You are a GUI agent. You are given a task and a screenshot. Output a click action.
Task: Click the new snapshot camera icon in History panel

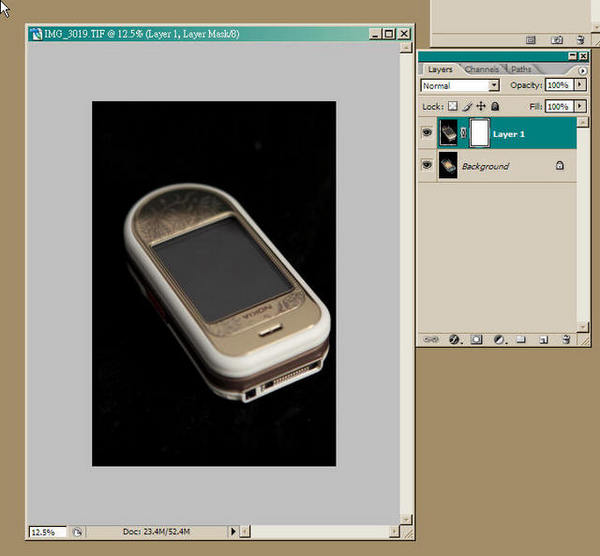coord(556,40)
